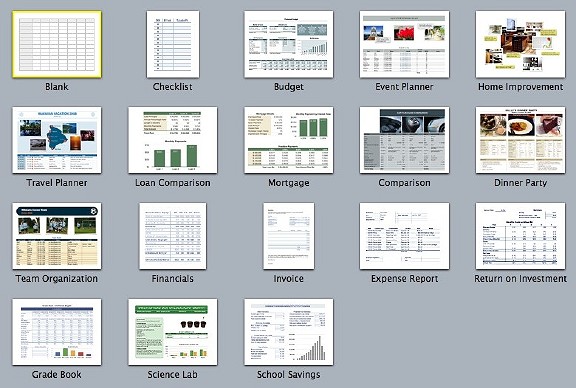Open the Budget template
Image resolution: width=576 pixels, height=388 pixels.
[x=289, y=44]
